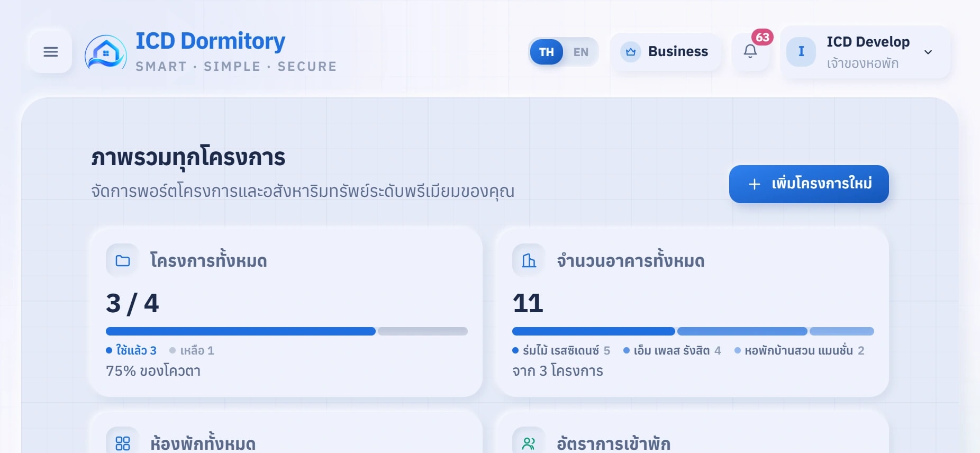Click the crown icon beside Business
980x453 pixels.
pos(631,52)
